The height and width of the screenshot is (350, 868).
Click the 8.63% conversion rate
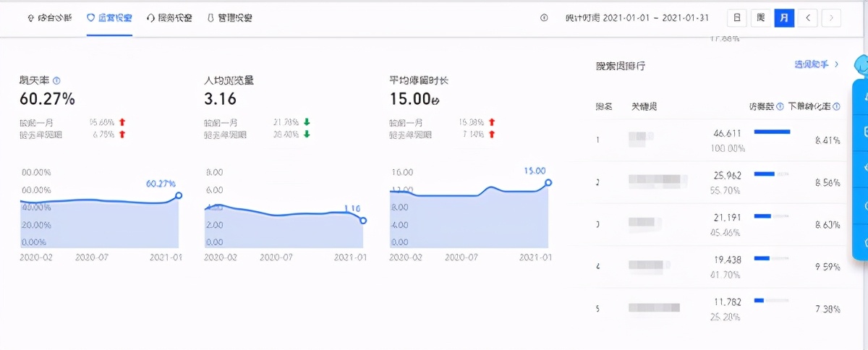tap(827, 225)
